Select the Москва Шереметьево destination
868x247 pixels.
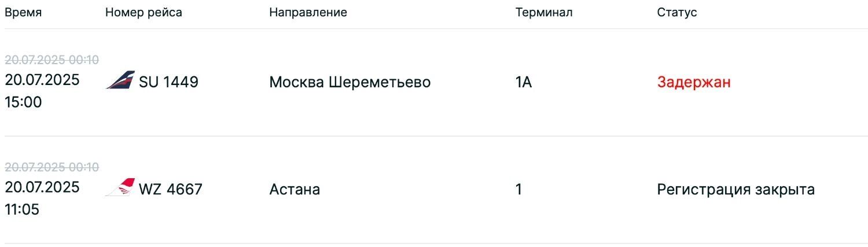tap(350, 82)
